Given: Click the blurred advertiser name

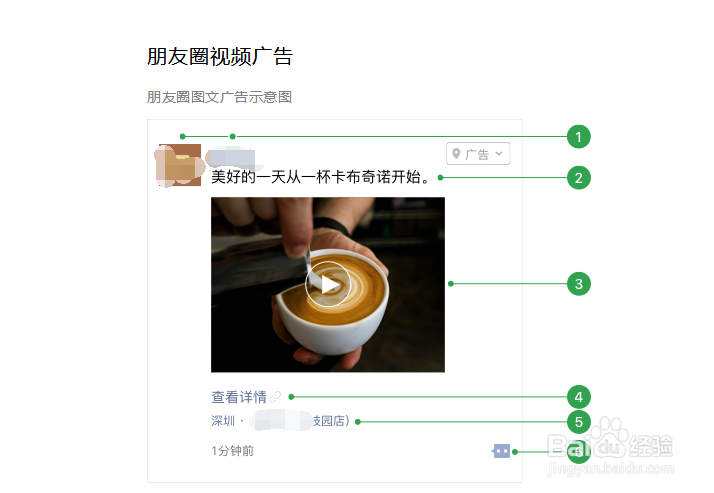Looking at the screenshot, I should pos(231,157).
